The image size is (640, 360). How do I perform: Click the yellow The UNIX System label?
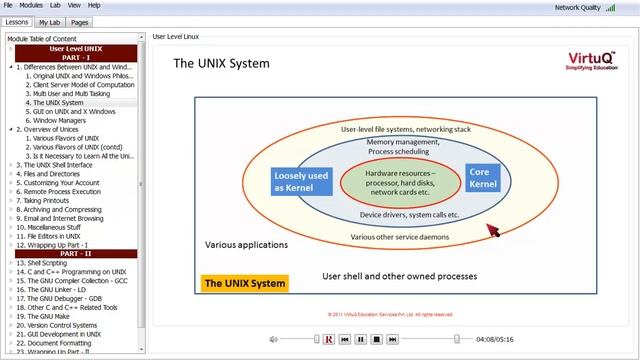[245, 283]
